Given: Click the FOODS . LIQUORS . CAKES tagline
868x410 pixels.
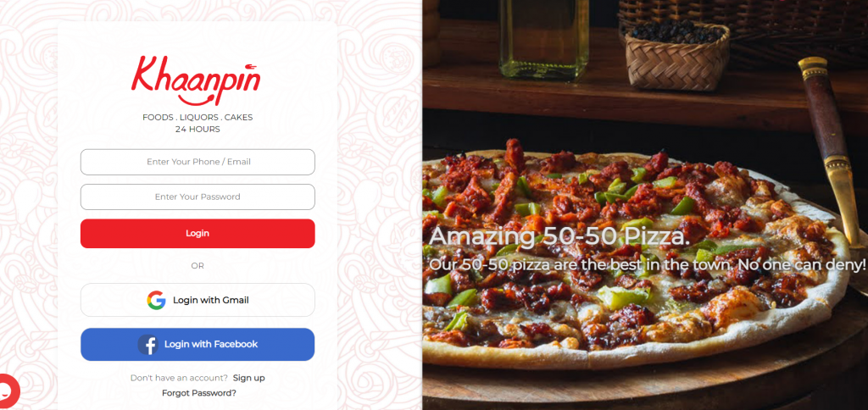Looking at the screenshot, I should point(198,117).
